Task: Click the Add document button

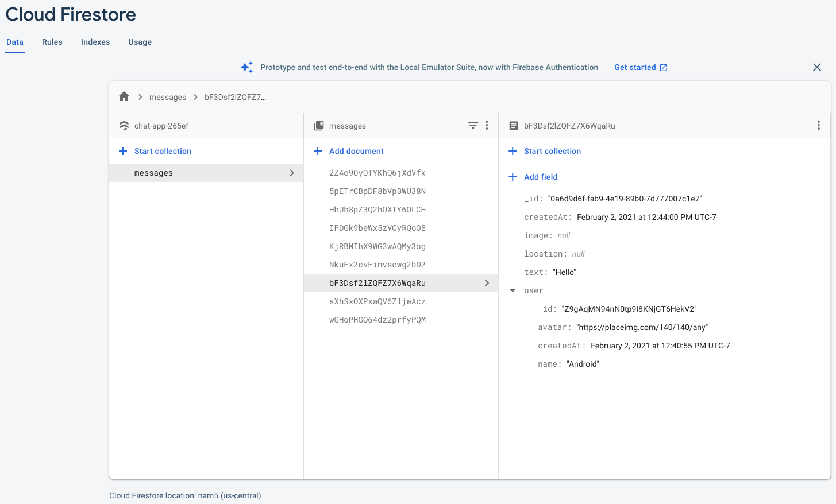Action: coord(356,151)
